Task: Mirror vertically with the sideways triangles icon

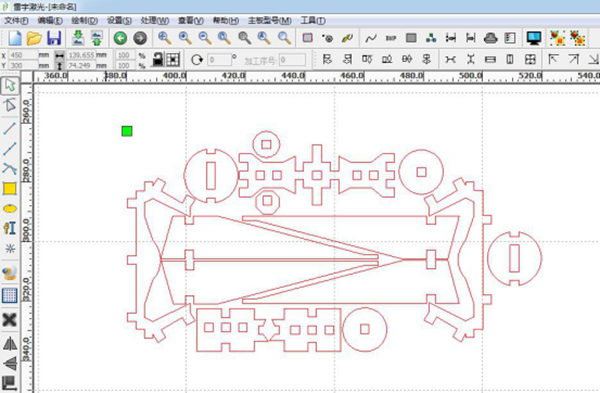Action: click(x=10, y=363)
